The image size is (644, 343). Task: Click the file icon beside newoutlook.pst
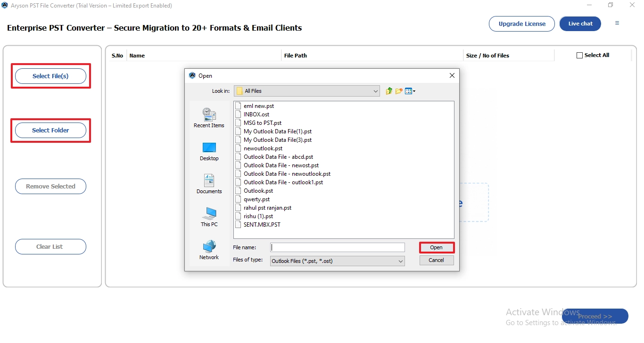pyautogui.click(x=238, y=148)
